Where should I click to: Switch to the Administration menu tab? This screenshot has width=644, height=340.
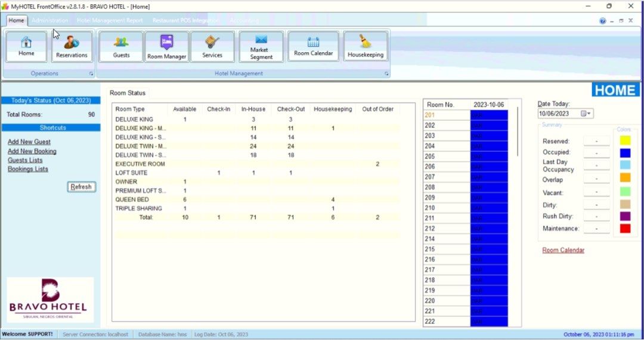tap(50, 20)
